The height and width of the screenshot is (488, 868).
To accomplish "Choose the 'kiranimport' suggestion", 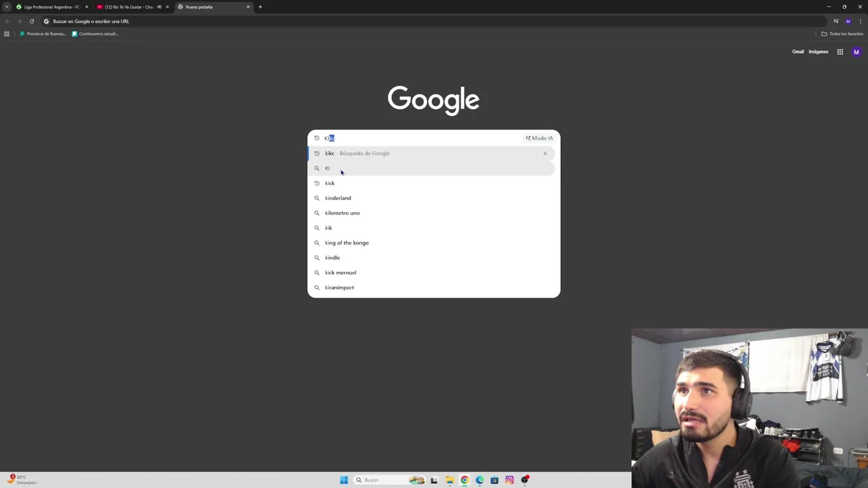I will click(431, 287).
